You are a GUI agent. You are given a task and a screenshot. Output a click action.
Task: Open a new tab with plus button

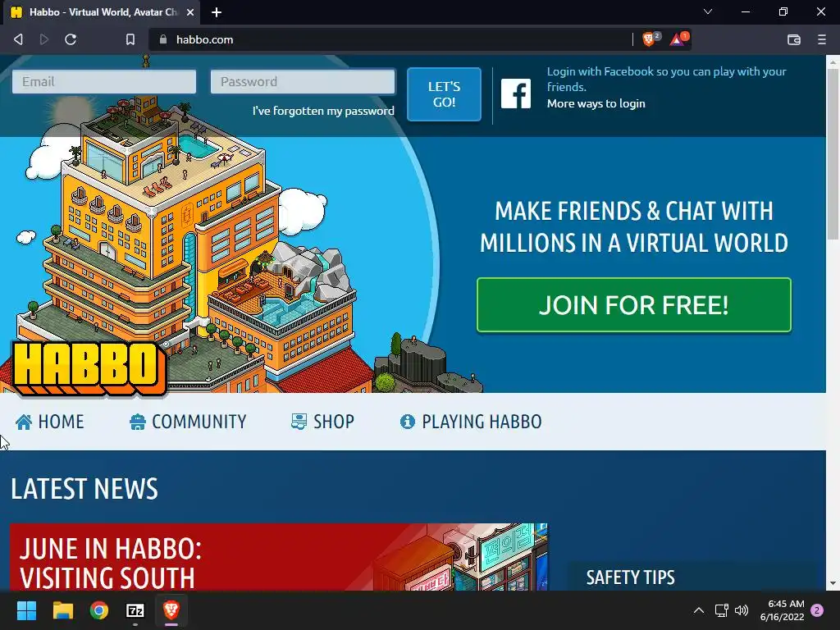pos(217,12)
